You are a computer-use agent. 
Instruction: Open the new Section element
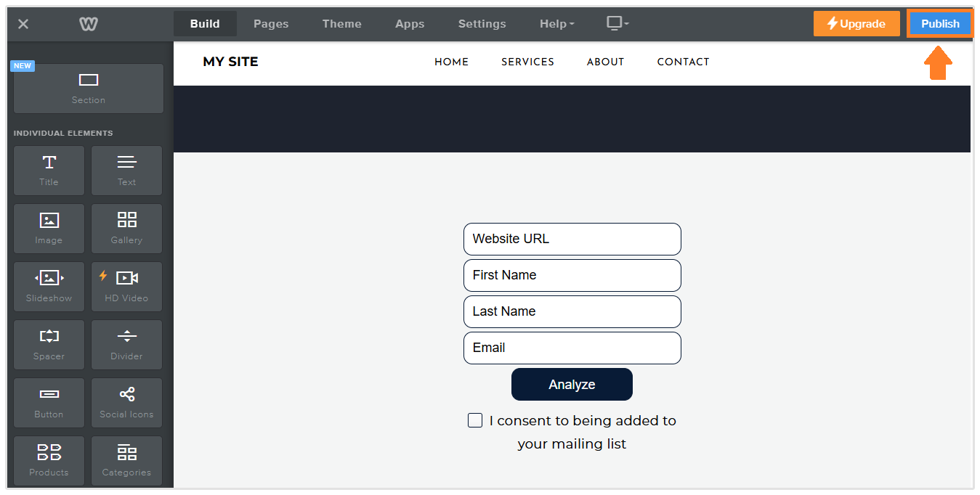(88, 89)
